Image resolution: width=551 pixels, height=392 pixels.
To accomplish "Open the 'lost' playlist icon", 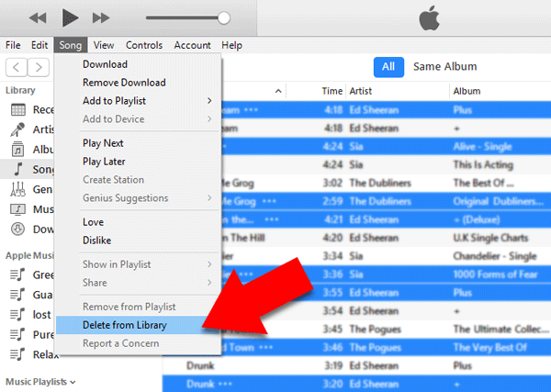I will click(x=17, y=314).
